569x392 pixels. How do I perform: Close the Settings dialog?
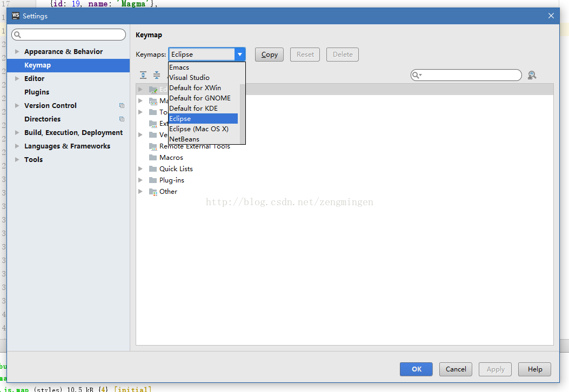[x=551, y=16]
